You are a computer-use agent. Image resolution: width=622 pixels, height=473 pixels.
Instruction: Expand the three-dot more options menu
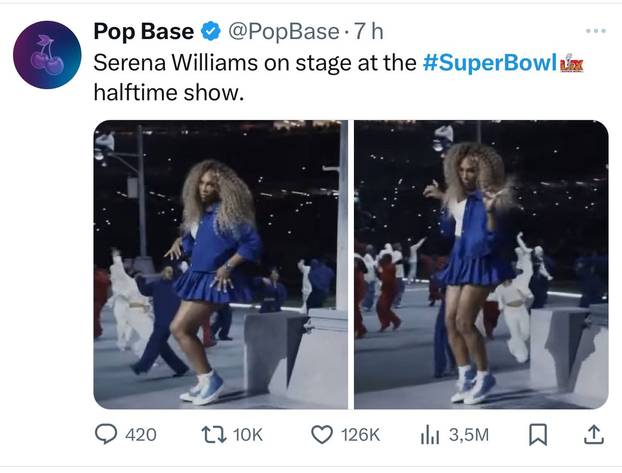coord(596,31)
